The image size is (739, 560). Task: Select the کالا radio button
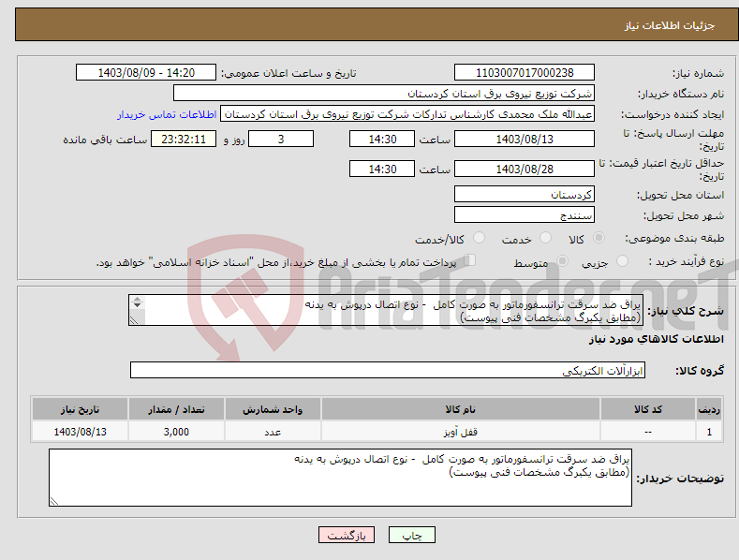coord(599,238)
